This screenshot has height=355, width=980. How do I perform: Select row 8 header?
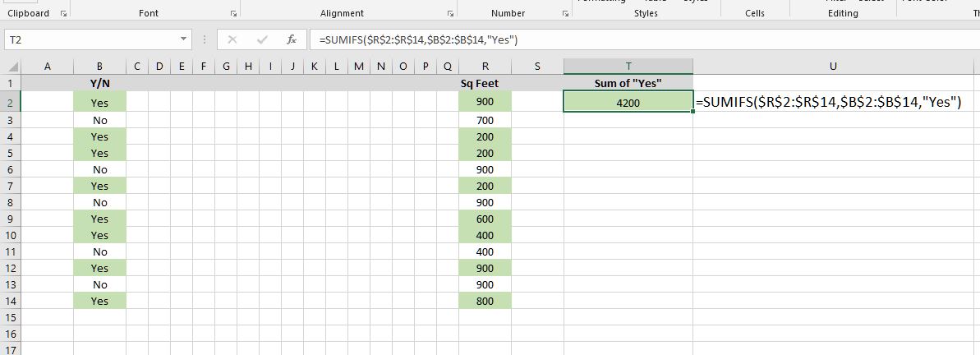coord(11,202)
